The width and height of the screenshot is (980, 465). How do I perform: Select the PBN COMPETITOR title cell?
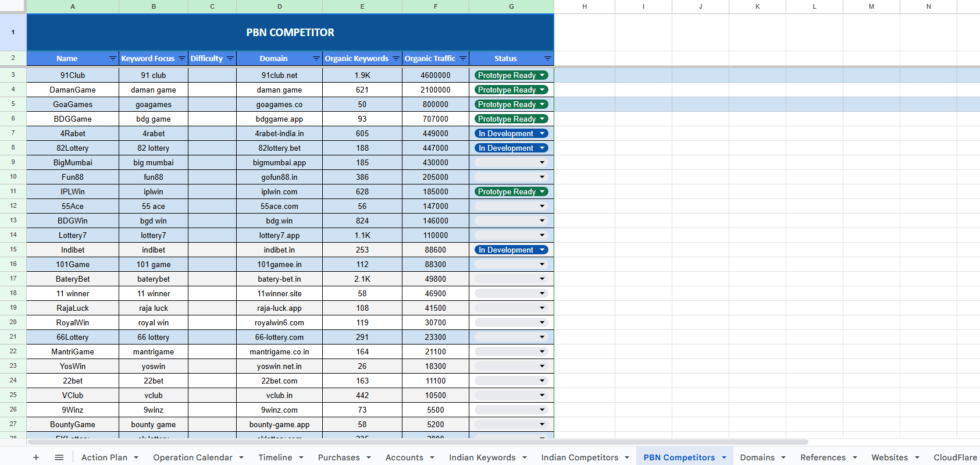(290, 33)
